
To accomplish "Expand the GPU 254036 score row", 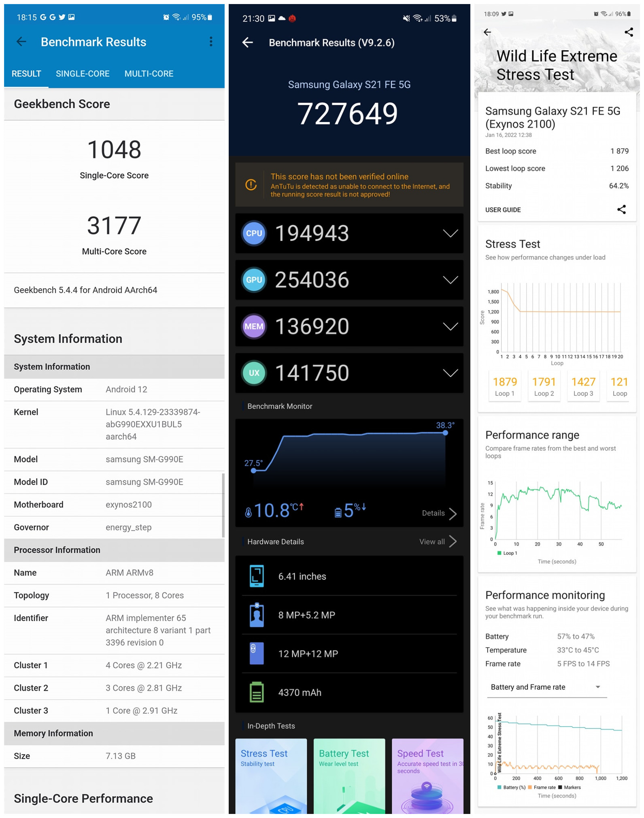I will [x=450, y=280].
